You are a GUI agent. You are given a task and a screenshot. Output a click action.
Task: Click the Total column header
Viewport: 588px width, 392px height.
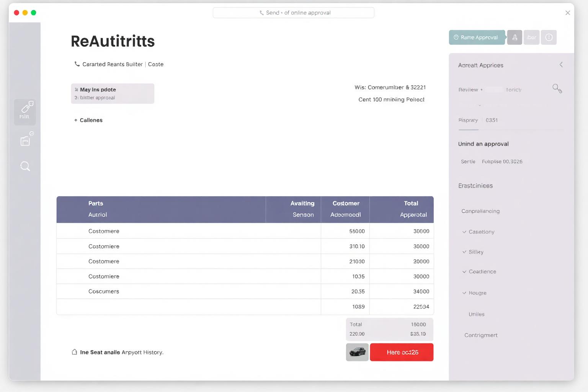(411, 203)
